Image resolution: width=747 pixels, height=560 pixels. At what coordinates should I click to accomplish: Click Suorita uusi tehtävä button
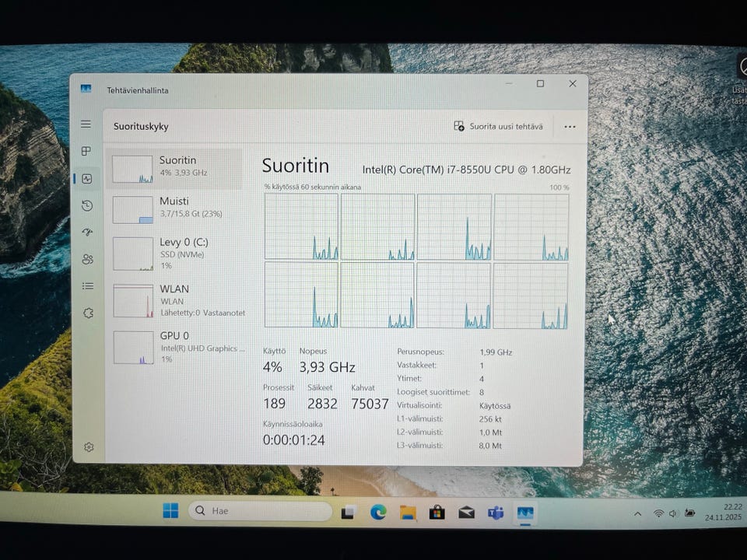tap(498, 126)
